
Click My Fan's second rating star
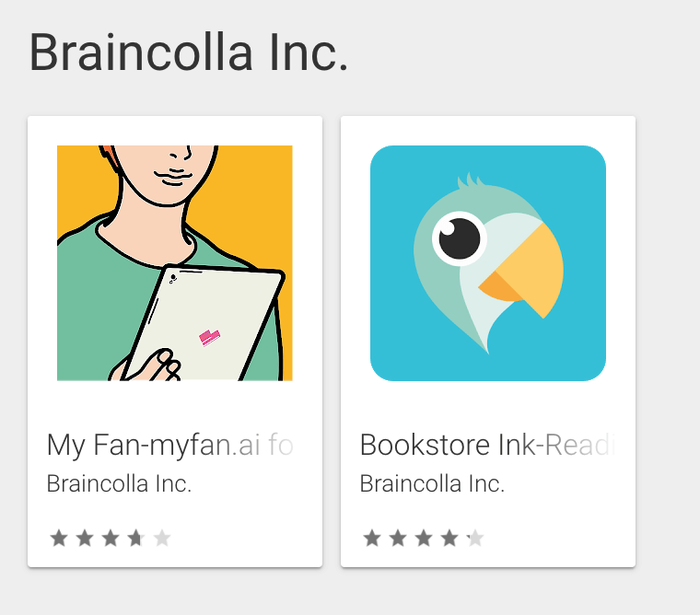click(85, 538)
